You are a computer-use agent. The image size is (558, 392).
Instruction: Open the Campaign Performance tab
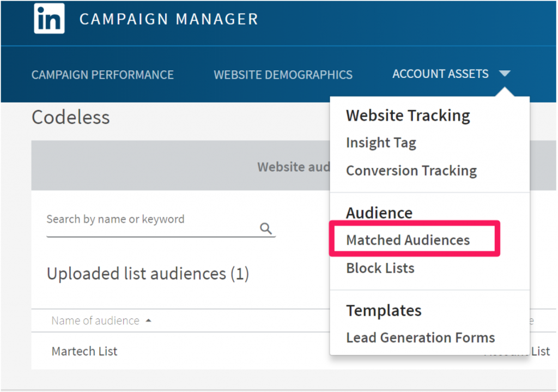tap(102, 75)
